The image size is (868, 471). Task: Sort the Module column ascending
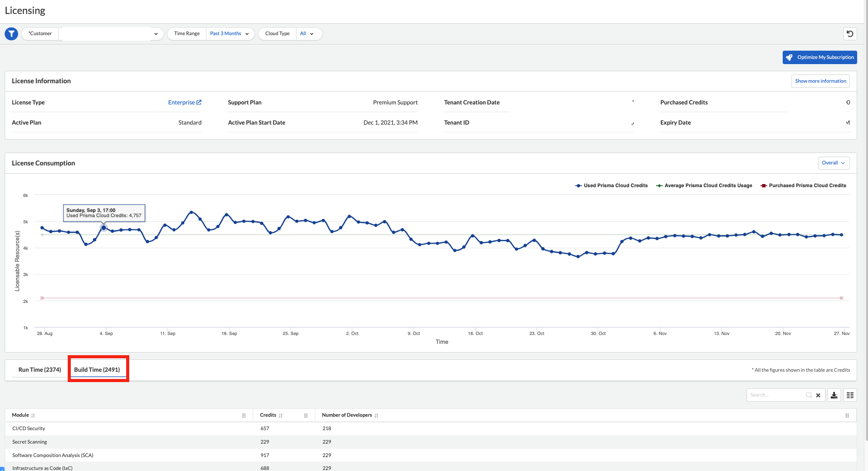click(32, 415)
